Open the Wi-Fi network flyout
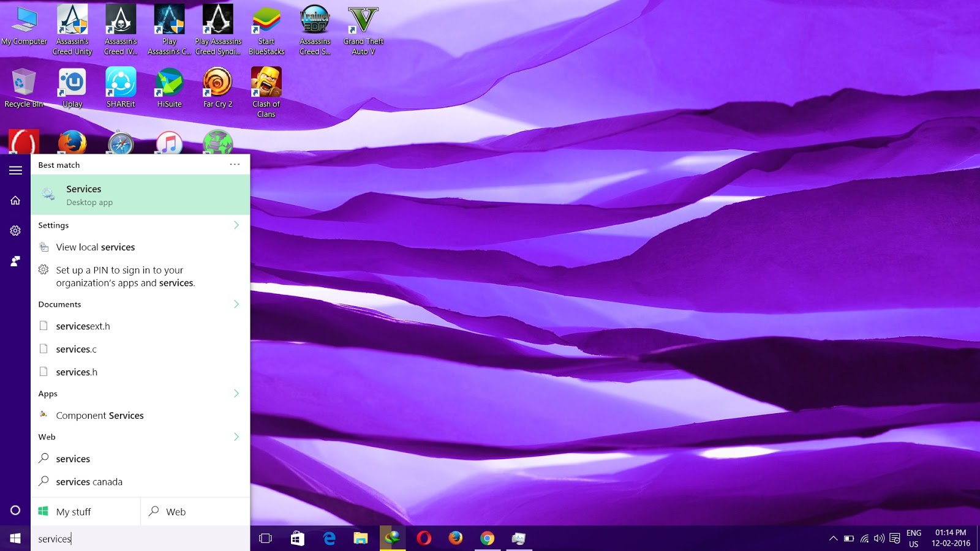Image resolution: width=980 pixels, height=551 pixels. point(864,539)
